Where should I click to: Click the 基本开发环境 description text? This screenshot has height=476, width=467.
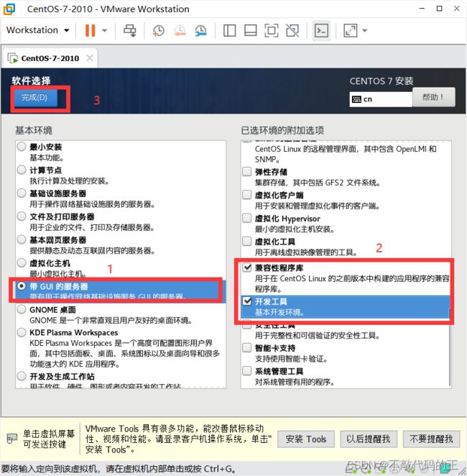[279, 312]
